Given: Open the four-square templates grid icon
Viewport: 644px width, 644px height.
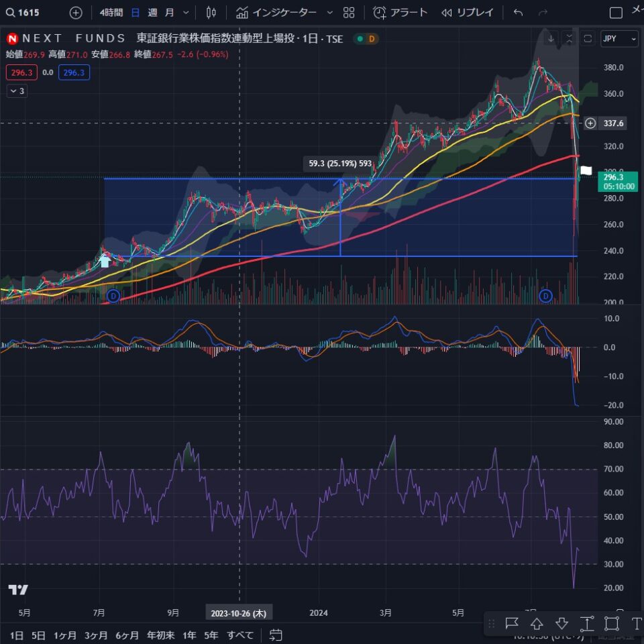Looking at the screenshot, I should 349,13.
